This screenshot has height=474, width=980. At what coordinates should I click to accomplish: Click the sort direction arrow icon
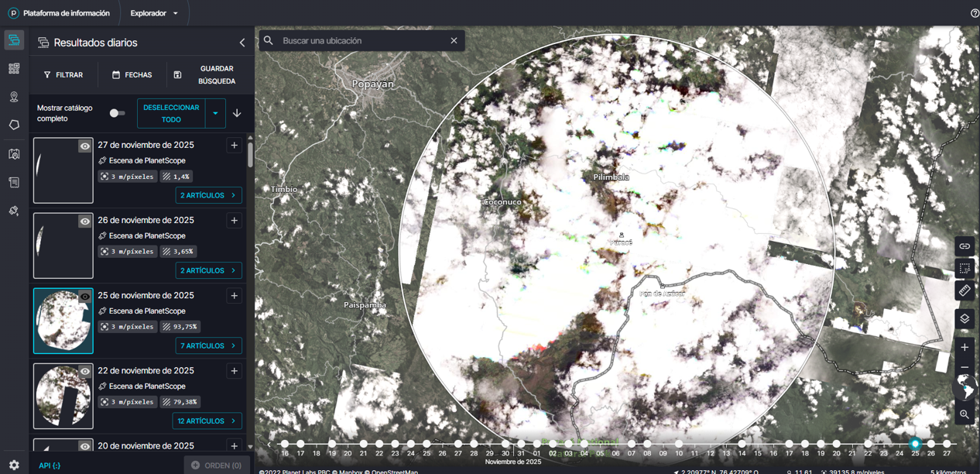(x=237, y=113)
